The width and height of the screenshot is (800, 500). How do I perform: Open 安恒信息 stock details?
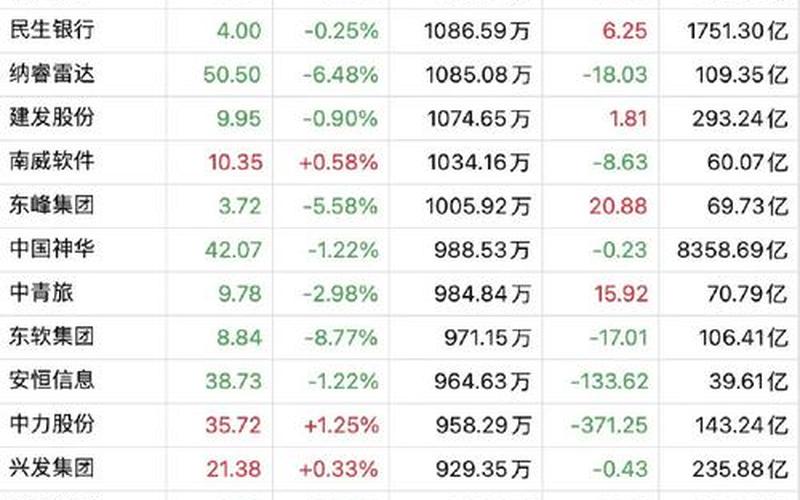coord(51,379)
